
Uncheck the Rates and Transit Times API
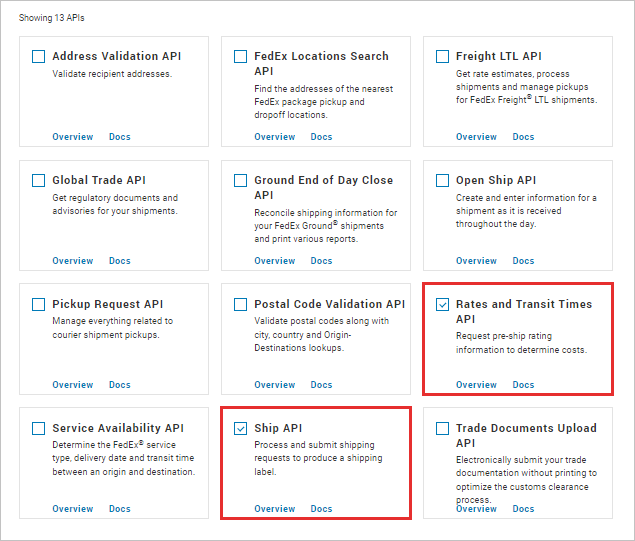(443, 305)
